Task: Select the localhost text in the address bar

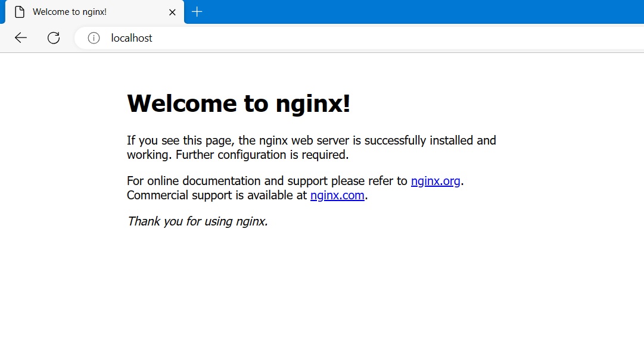Action: coord(130,37)
